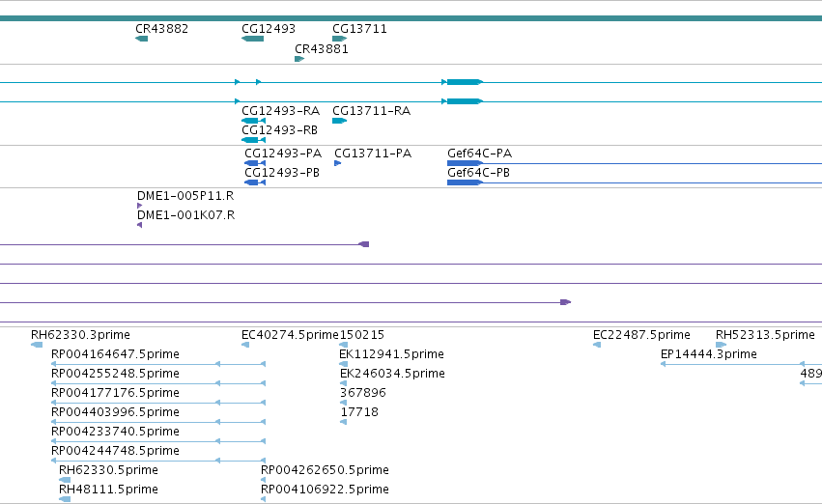The image size is (822, 504).
Task: Select the RP004164647.5prime EST label
Action: click(x=115, y=354)
